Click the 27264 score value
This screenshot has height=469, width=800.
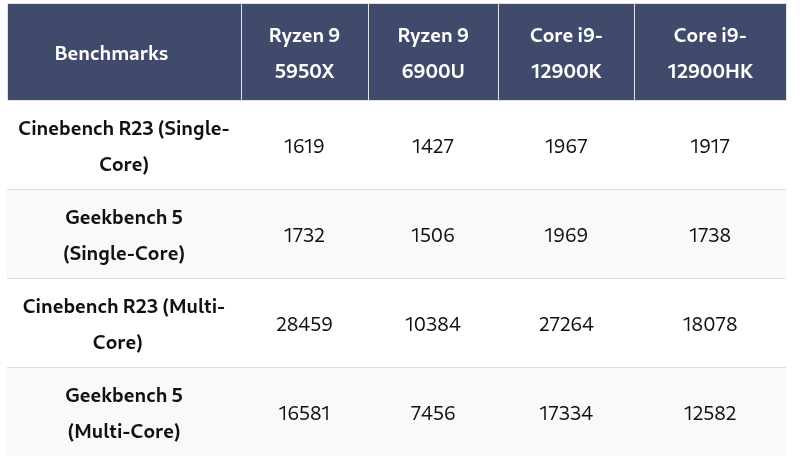566,324
